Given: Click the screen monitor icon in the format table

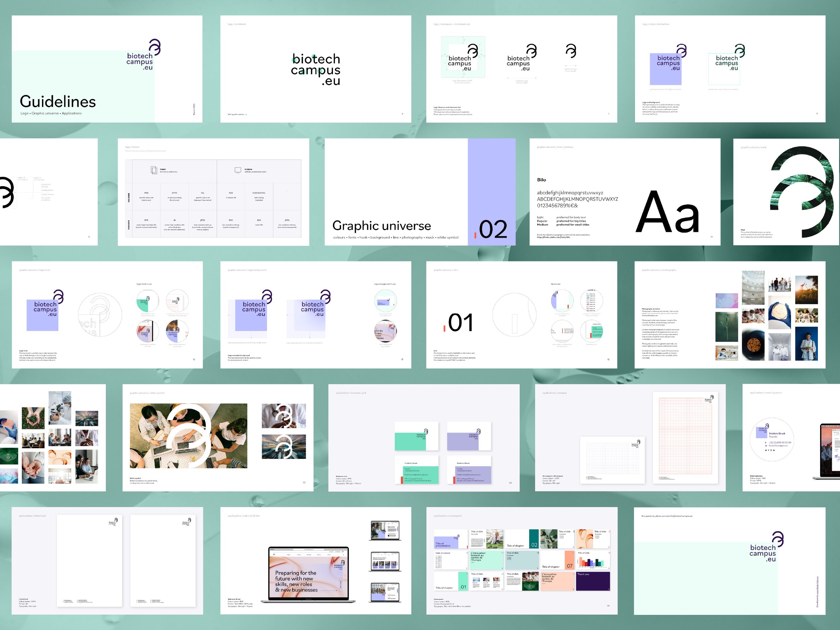Looking at the screenshot, I should 238,170.
